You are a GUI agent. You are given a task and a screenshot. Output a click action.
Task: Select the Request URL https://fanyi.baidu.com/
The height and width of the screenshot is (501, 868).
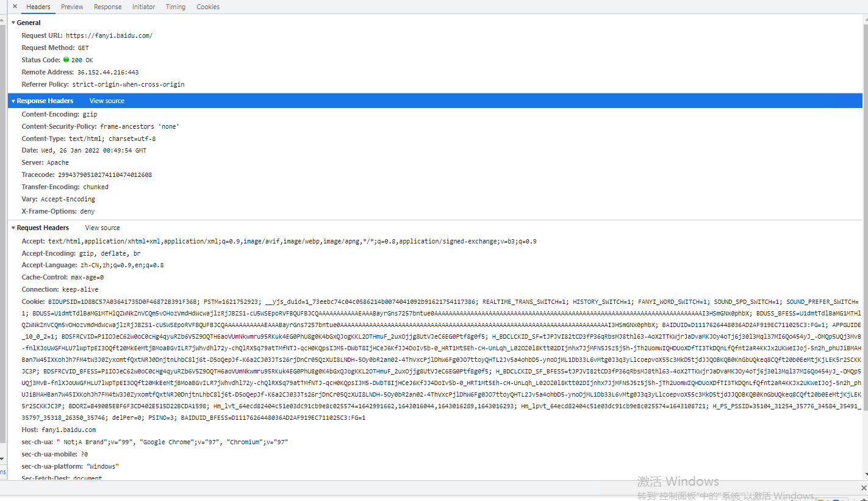click(x=109, y=36)
